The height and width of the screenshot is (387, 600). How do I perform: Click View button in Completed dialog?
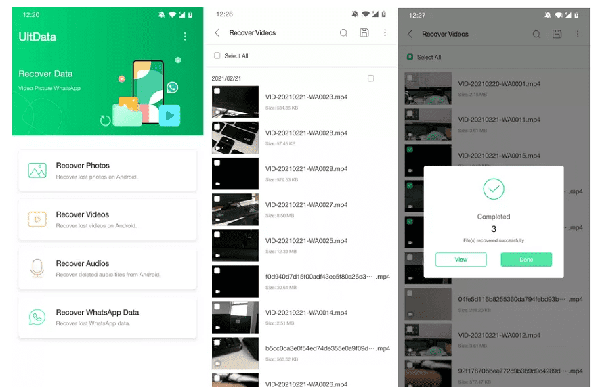(x=461, y=260)
